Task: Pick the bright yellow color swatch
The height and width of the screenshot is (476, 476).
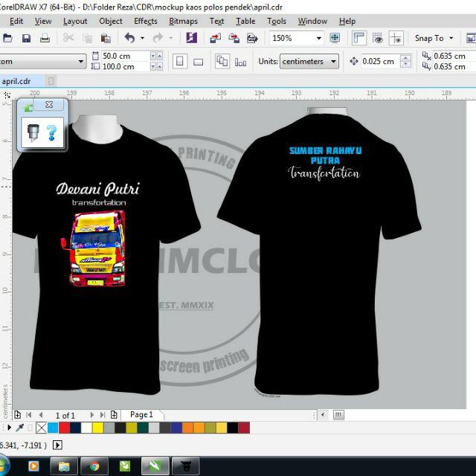Action: tap(97, 428)
